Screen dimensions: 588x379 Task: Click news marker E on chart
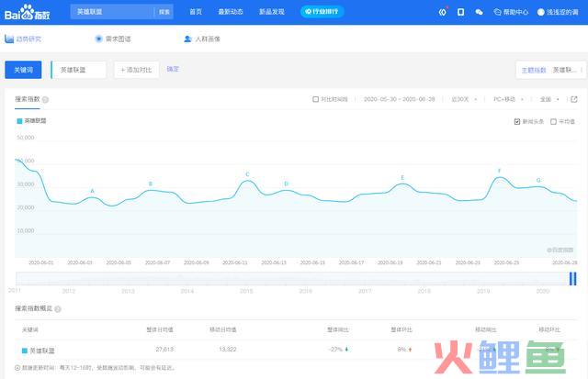click(402, 178)
